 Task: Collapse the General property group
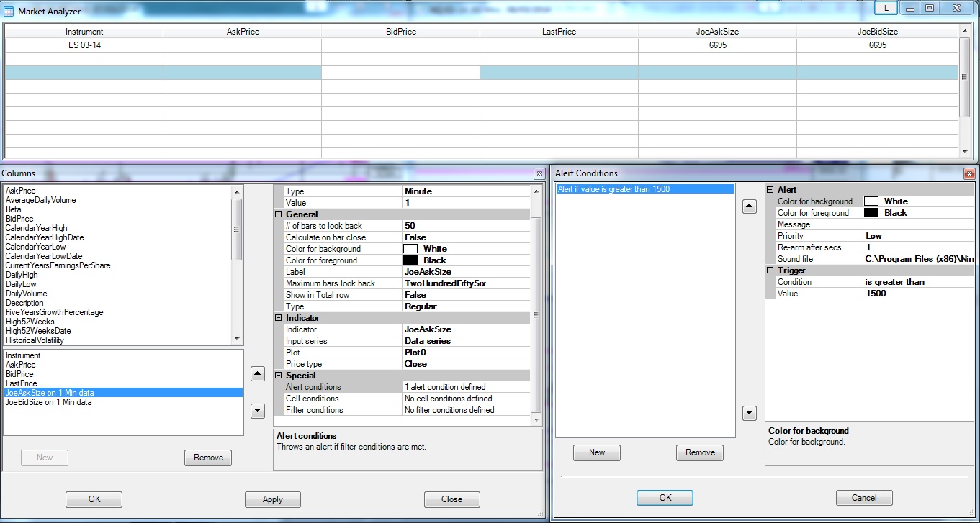click(279, 214)
